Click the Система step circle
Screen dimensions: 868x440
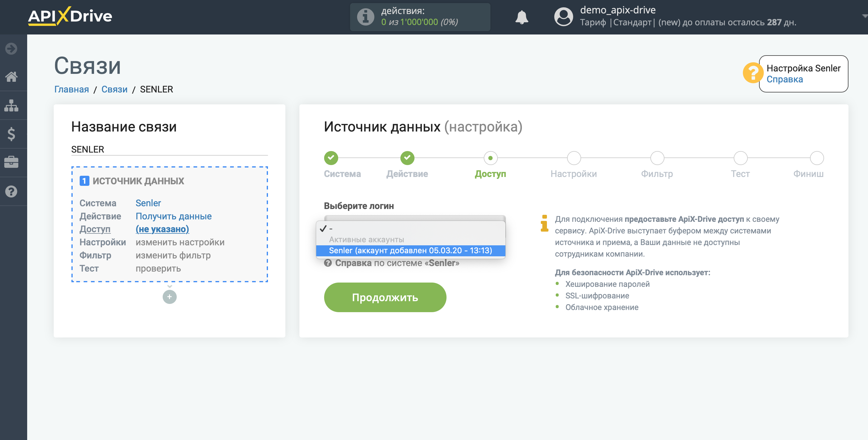(331, 158)
